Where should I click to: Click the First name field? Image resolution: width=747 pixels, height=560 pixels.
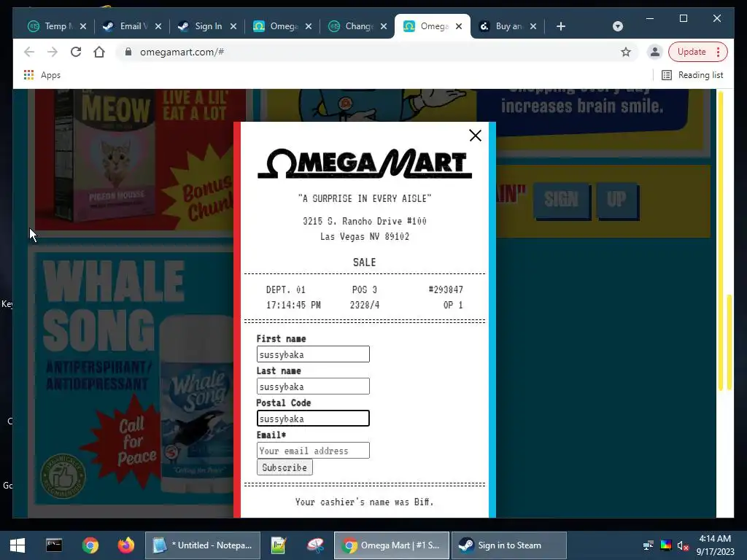point(313,354)
